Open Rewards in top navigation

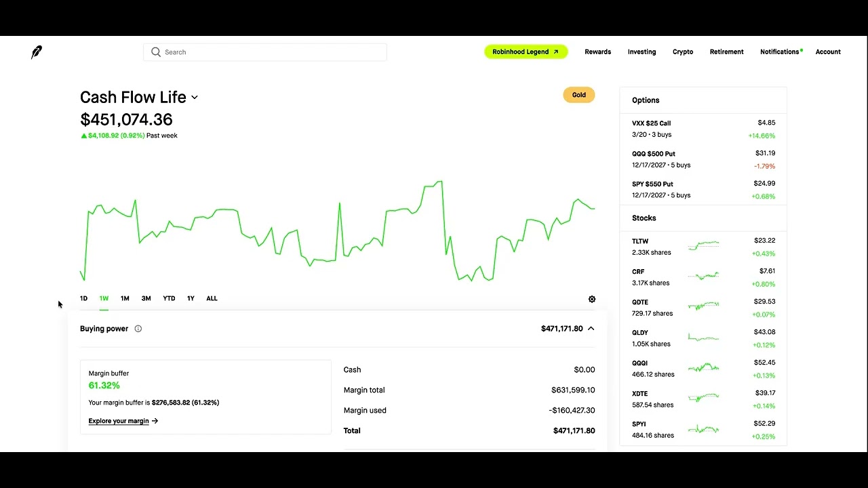pyautogui.click(x=598, y=52)
